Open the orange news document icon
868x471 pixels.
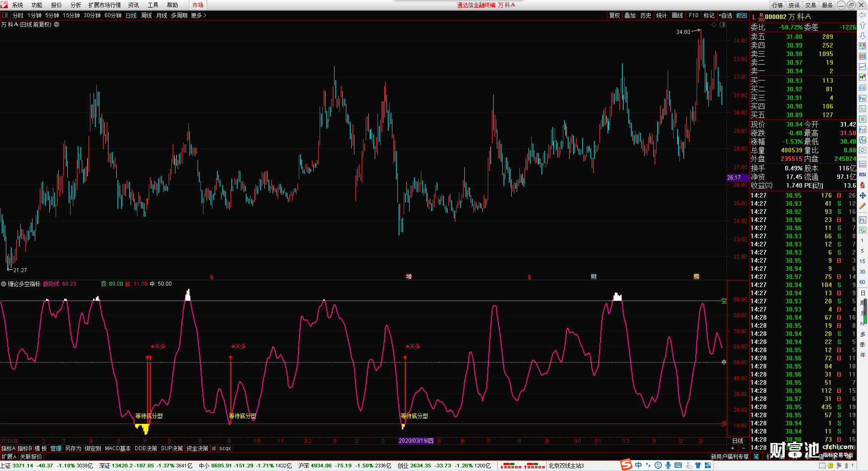point(862,119)
